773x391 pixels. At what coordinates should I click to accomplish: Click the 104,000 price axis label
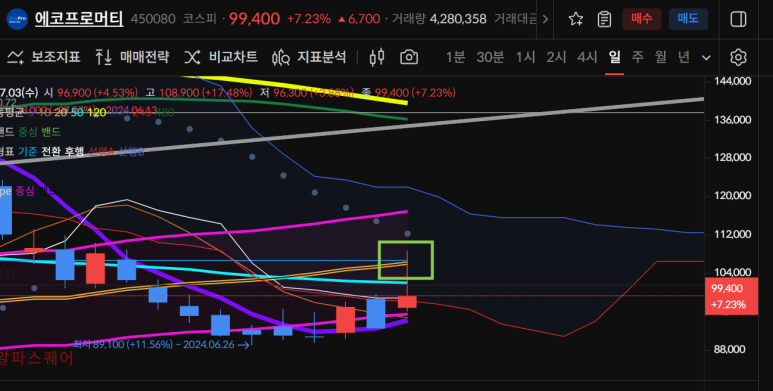pos(733,272)
